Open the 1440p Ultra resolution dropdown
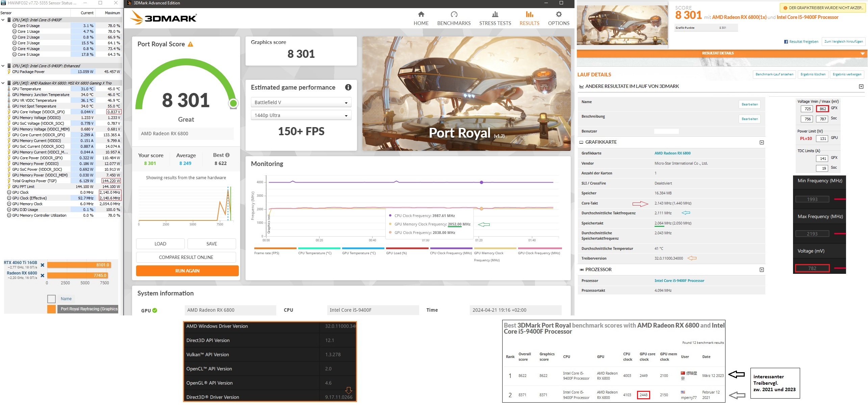This screenshot has width=868, height=405. [301, 115]
